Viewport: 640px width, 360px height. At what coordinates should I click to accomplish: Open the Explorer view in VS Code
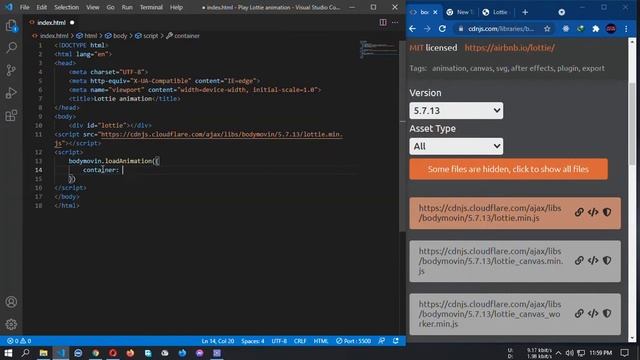pyautogui.click(x=11, y=25)
